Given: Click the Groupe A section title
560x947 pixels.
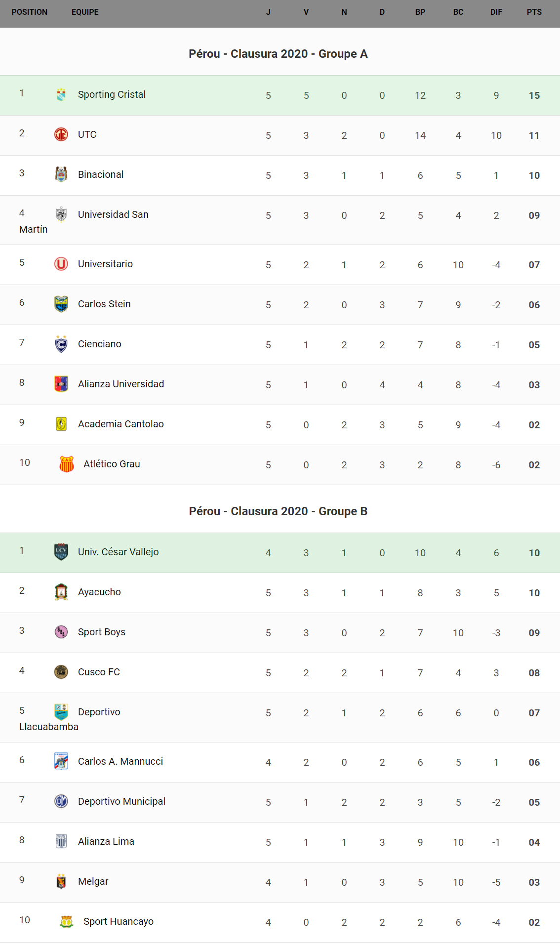Looking at the screenshot, I should pyautogui.click(x=278, y=54).
